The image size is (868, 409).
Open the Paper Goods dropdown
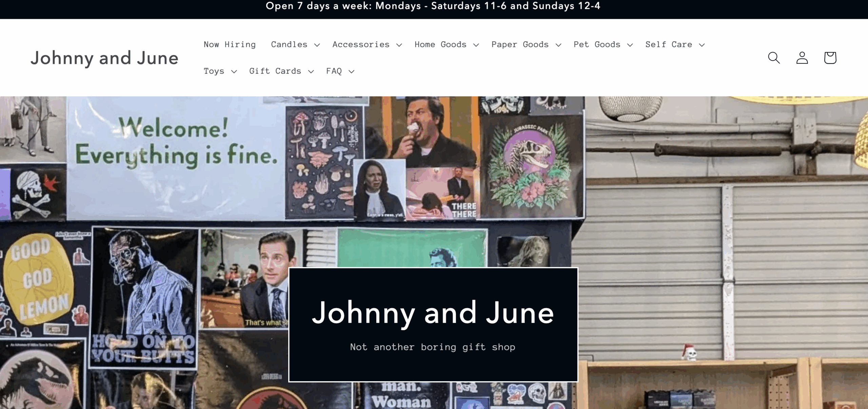pyautogui.click(x=559, y=44)
